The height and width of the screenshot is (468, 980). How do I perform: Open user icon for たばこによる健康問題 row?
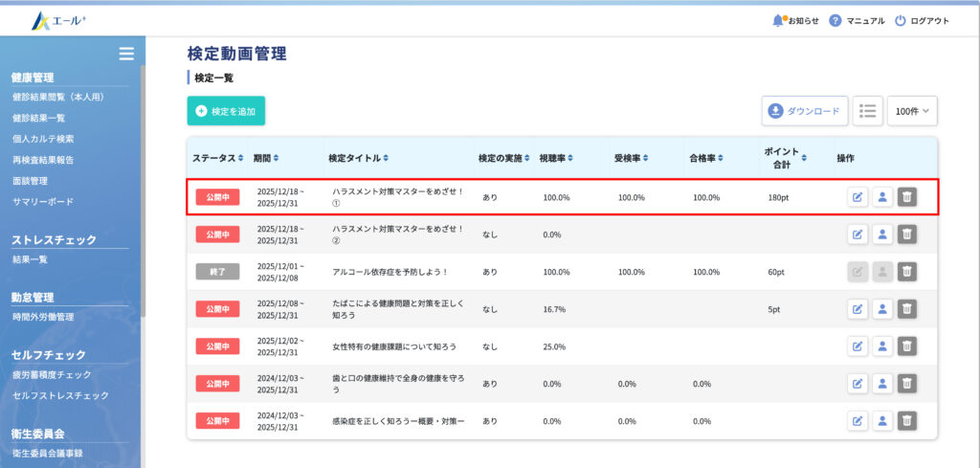tap(882, 309)
